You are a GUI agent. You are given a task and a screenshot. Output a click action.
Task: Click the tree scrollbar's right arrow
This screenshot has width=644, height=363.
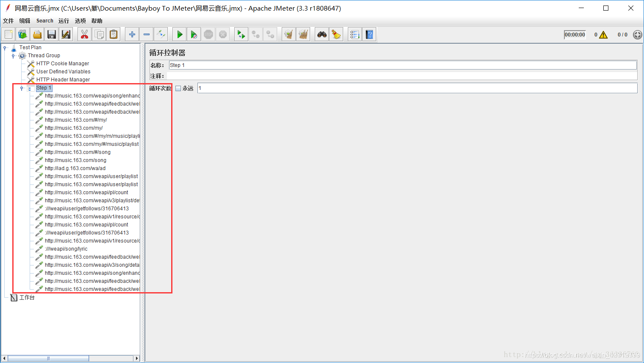point(136,358)
